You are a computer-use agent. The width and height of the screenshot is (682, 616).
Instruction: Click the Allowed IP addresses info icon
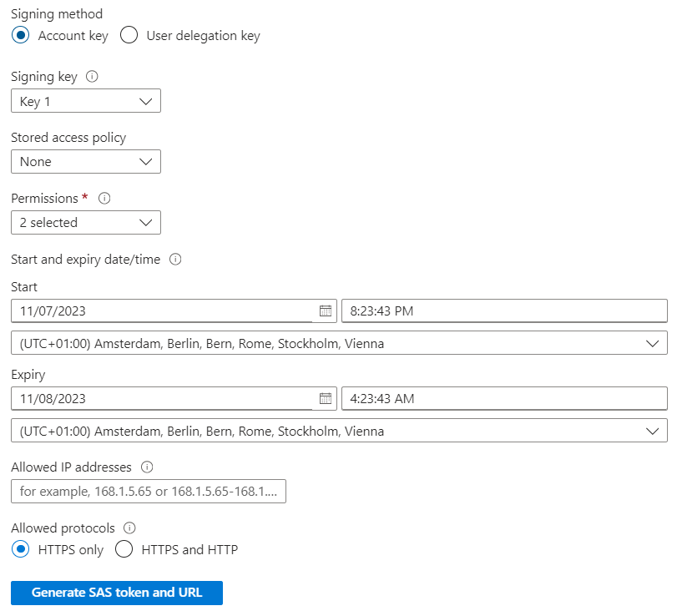pyautogui.click(x=147, y=467)
